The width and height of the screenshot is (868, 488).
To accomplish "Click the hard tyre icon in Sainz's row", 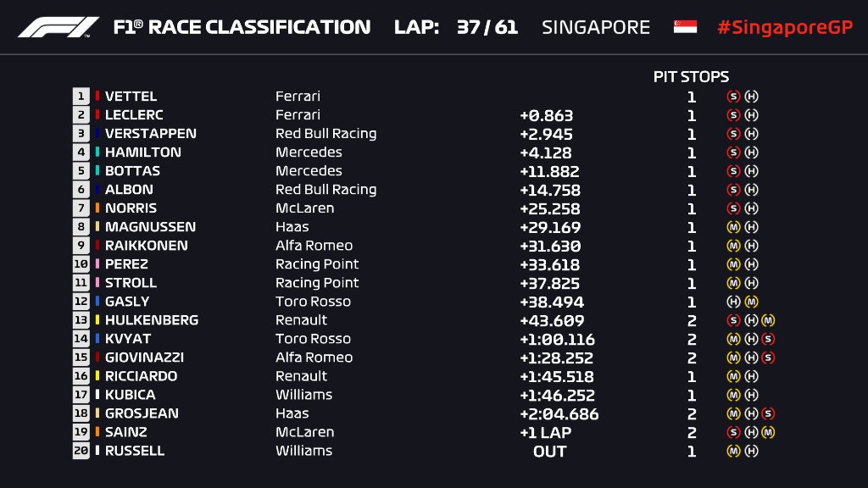I will [751, 432].
